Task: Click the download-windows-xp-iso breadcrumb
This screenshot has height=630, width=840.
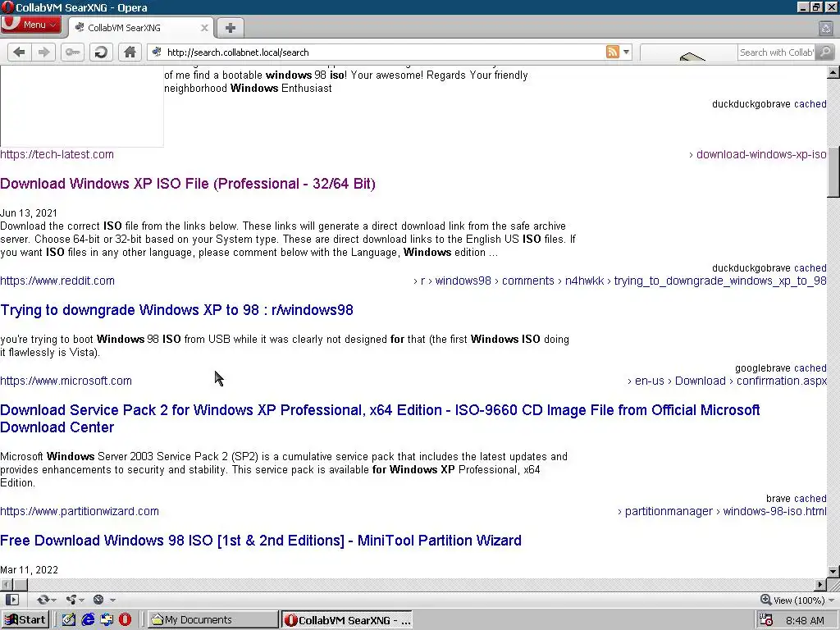Action: point(761,154)
